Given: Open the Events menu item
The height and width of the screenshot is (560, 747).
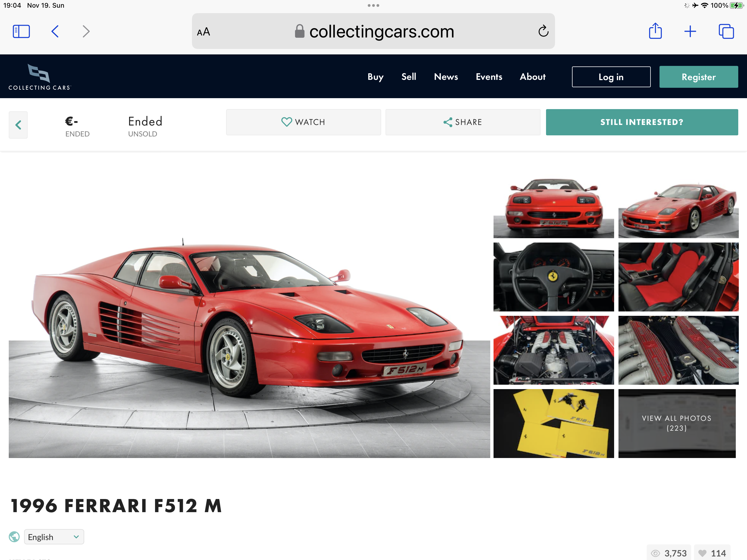Looking at the screenshot, I should (489, 77).
